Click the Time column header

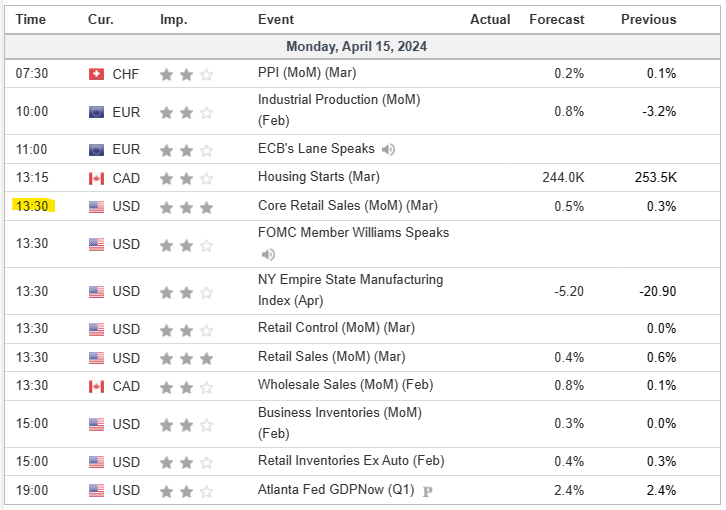click(31, 19)
